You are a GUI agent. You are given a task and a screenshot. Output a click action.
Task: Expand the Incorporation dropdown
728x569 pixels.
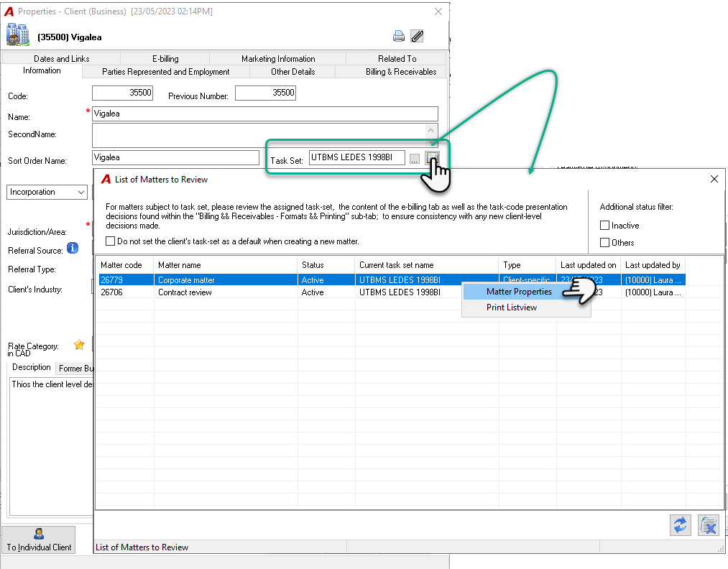(47, 192)
